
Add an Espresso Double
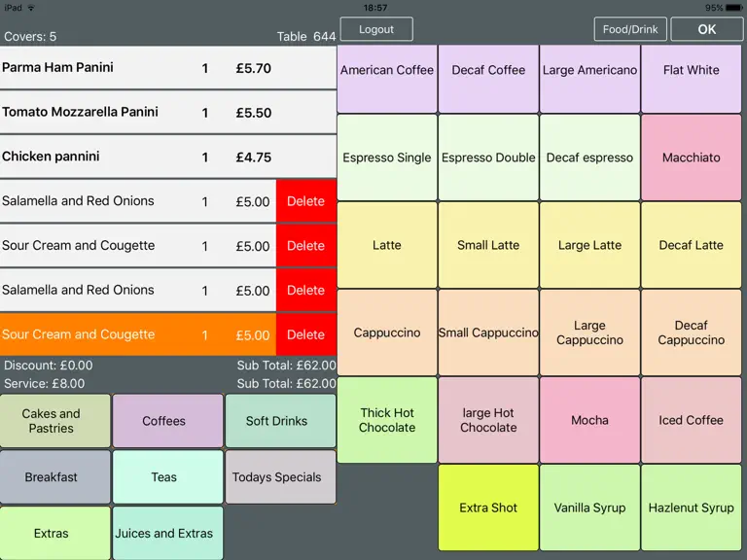(x=488, y=157)
